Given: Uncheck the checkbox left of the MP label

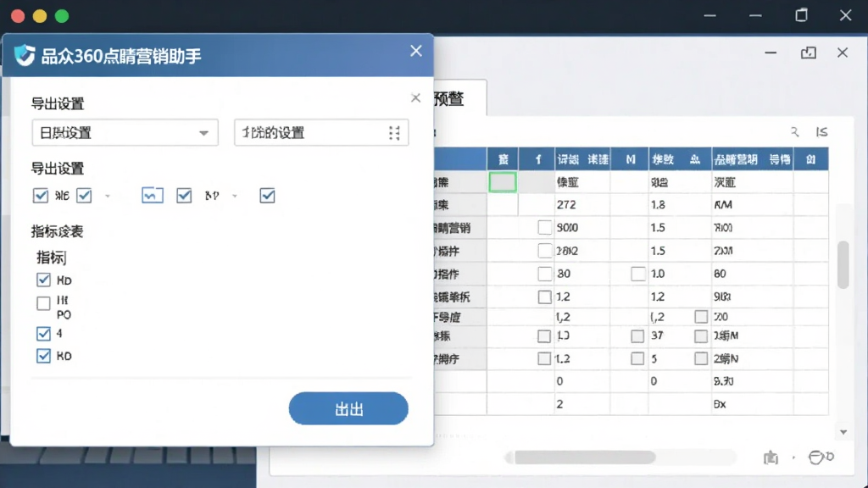Looking at the screenshot, I should click(x=184, y=196).
